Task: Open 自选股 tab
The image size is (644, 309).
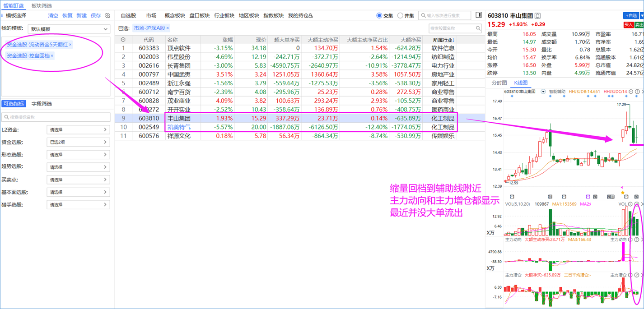Action: point(128,16)
